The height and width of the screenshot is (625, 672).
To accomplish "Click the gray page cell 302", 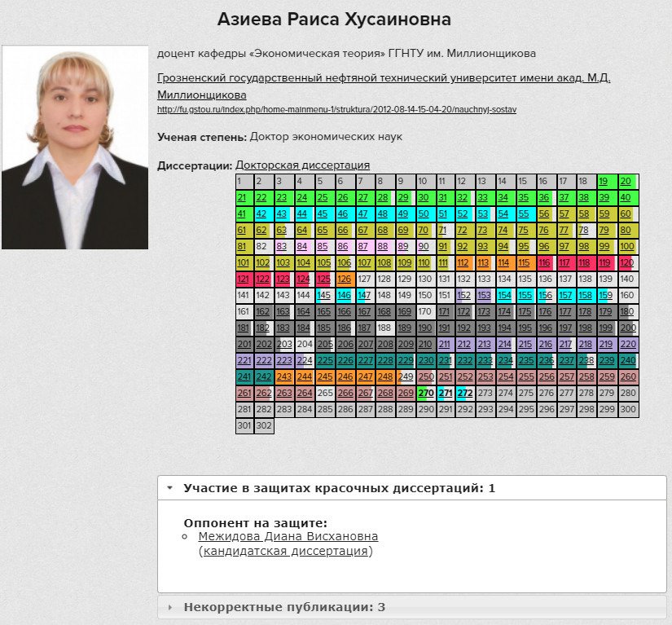I will click(264, 425).
